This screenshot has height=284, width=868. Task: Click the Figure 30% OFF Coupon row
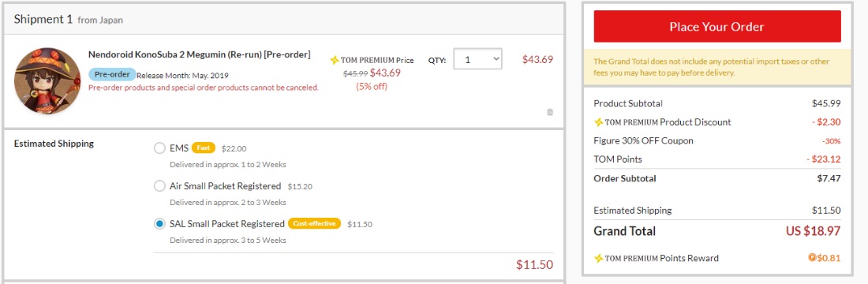[716, 140]
